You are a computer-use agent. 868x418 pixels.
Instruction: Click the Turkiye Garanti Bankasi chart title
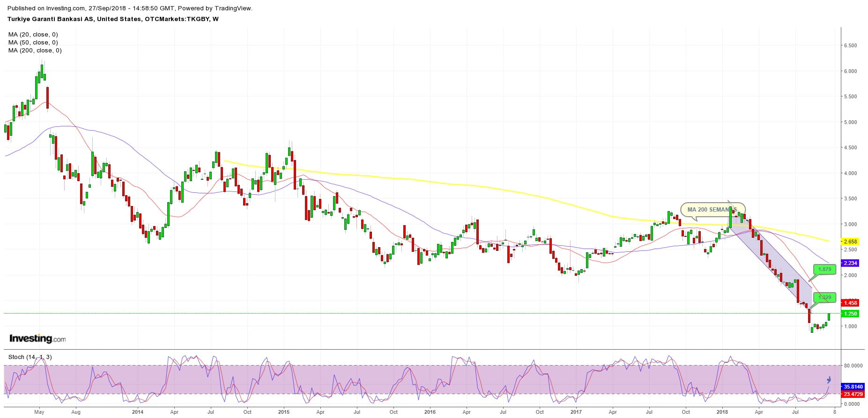coord(113,19)
